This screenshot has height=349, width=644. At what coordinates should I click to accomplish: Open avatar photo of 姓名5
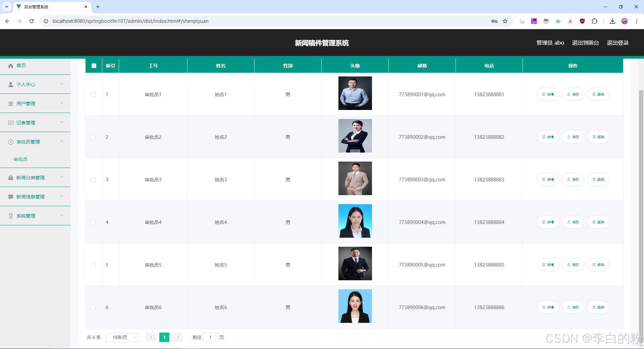coord(355,264)
